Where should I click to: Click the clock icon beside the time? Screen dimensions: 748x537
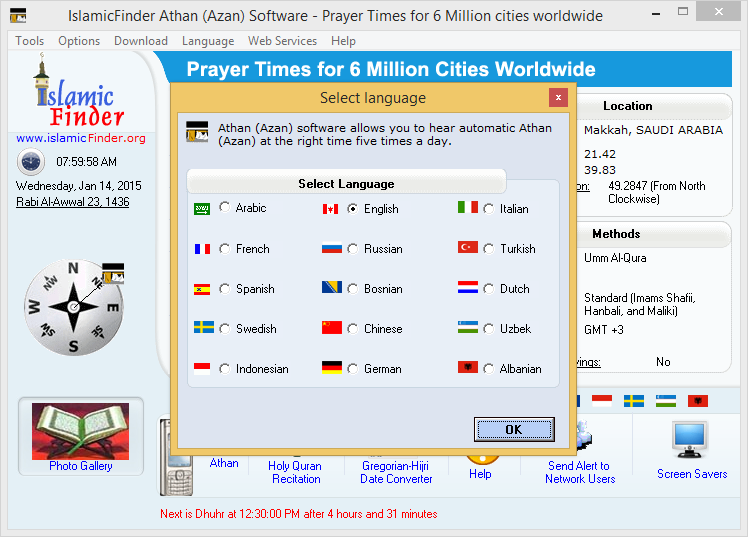(x=31, y=161)
